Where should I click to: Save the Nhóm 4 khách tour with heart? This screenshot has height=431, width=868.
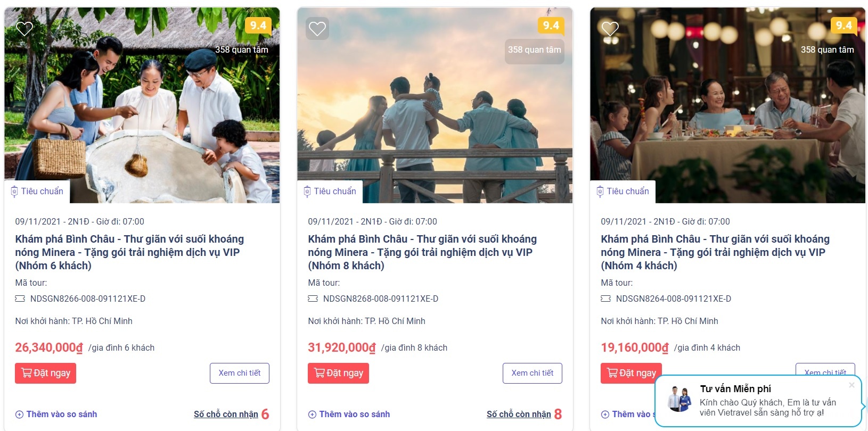[610, 28]
